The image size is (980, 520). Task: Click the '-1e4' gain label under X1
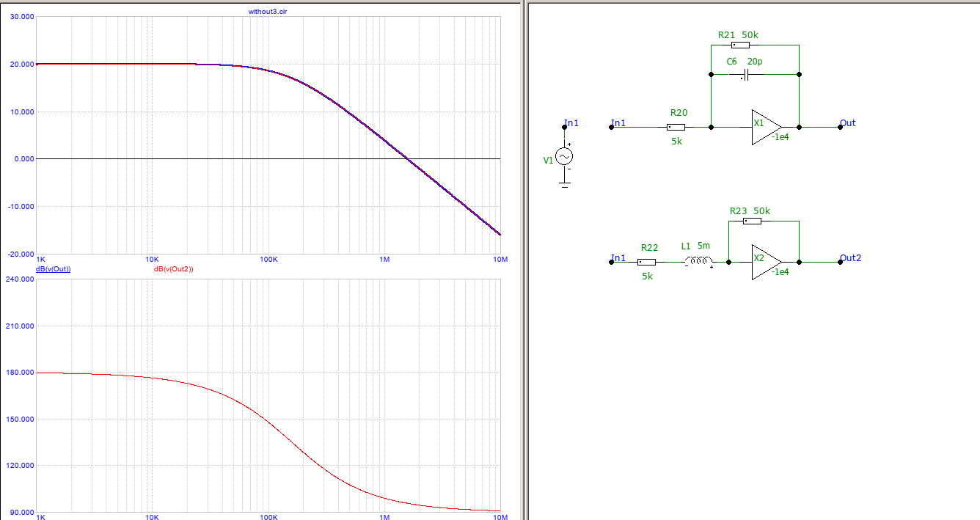780,136
